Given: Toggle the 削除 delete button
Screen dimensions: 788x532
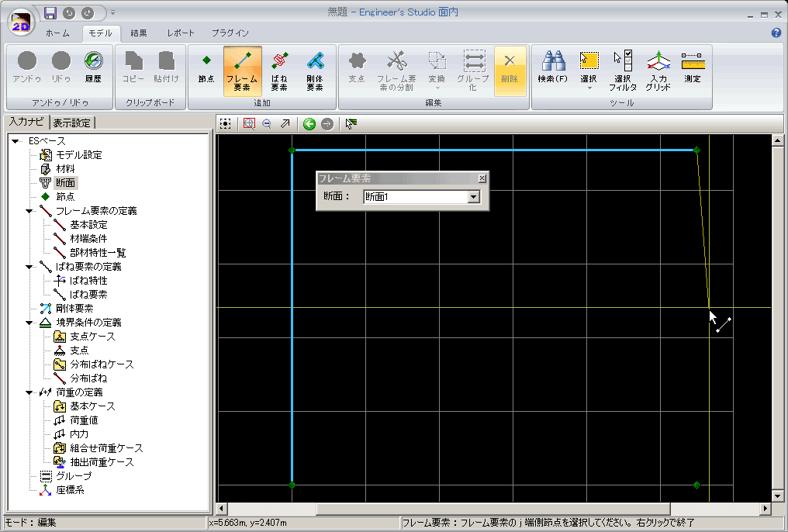Looking at the screenshot, I should click(x=510, y=67).
